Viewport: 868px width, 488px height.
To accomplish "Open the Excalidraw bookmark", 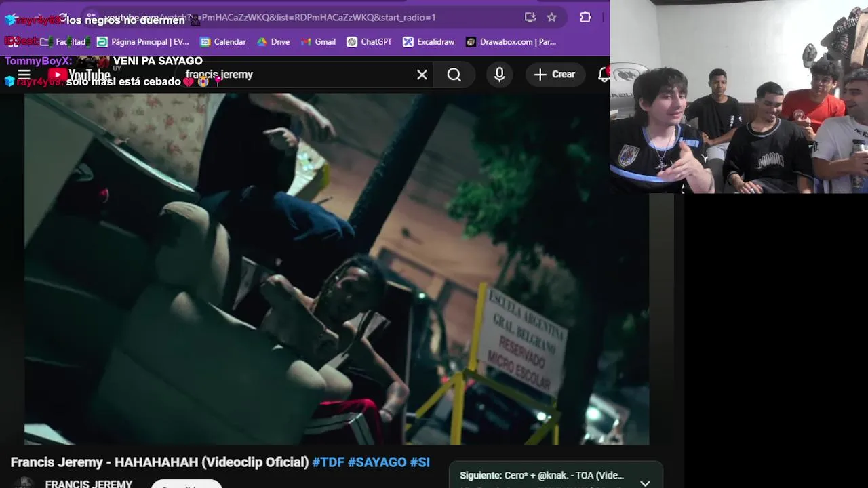I will pos(429,42).
